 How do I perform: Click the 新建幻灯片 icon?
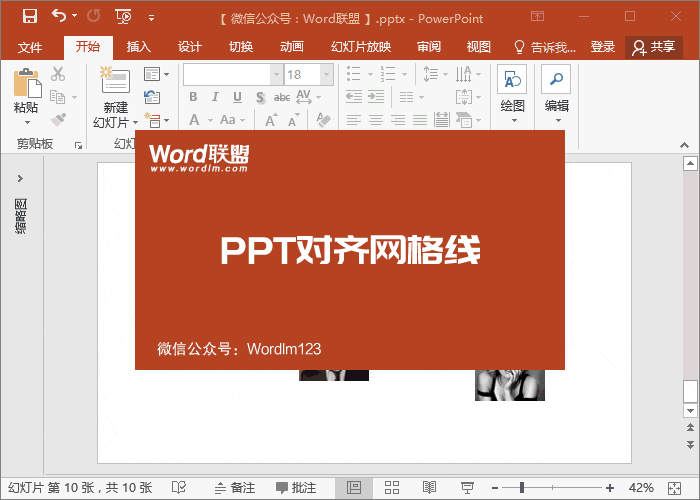[x=115, y=80]
